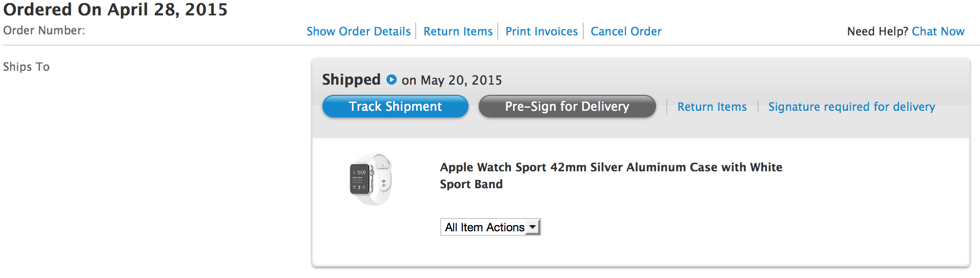Click the Need Help? text
Viewport: 980px width, 278px height.
pos(877,31)
